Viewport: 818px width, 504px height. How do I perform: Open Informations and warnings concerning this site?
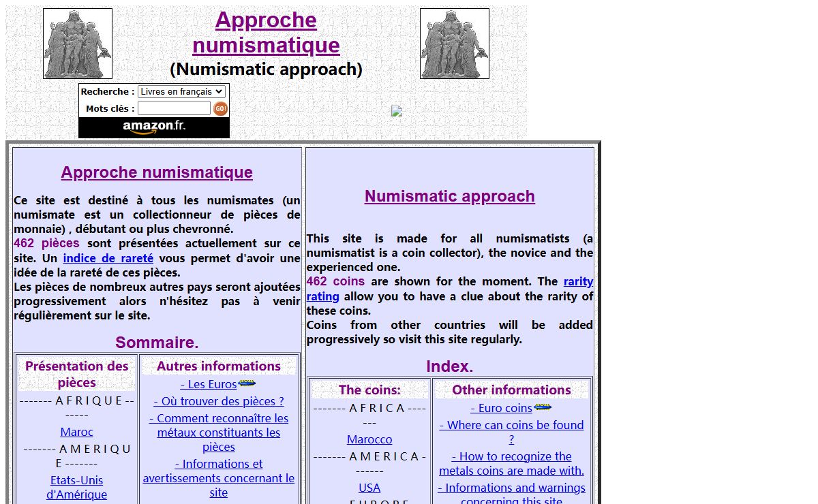511,494
